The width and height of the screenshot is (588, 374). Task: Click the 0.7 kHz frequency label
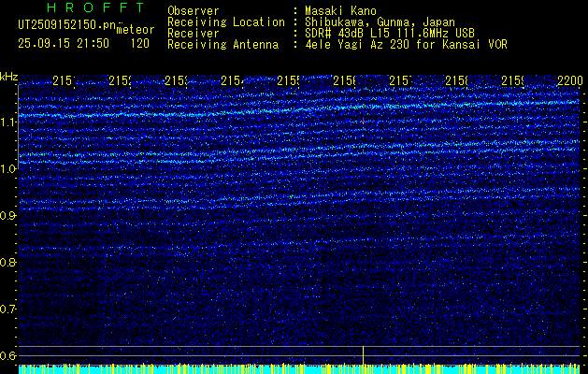8,309
